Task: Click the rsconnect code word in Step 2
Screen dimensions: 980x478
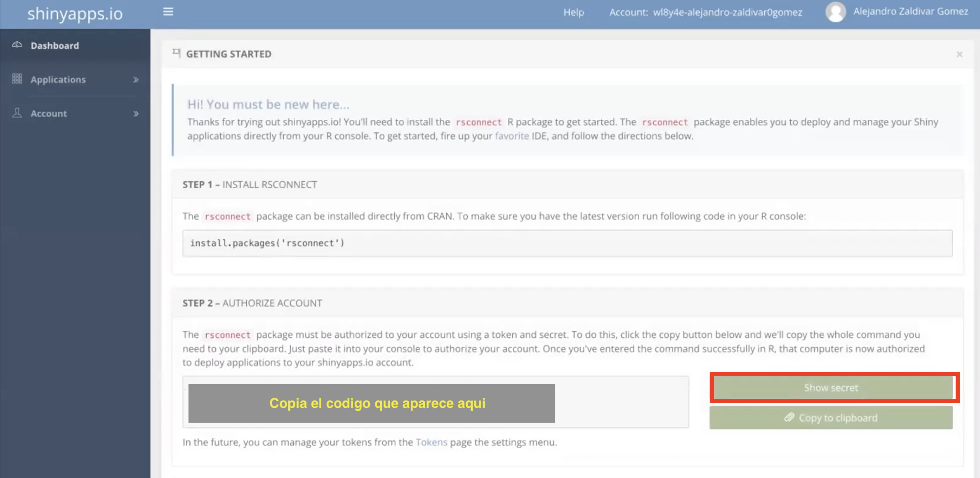Action: pyautogui.click(x=228, y=335)
